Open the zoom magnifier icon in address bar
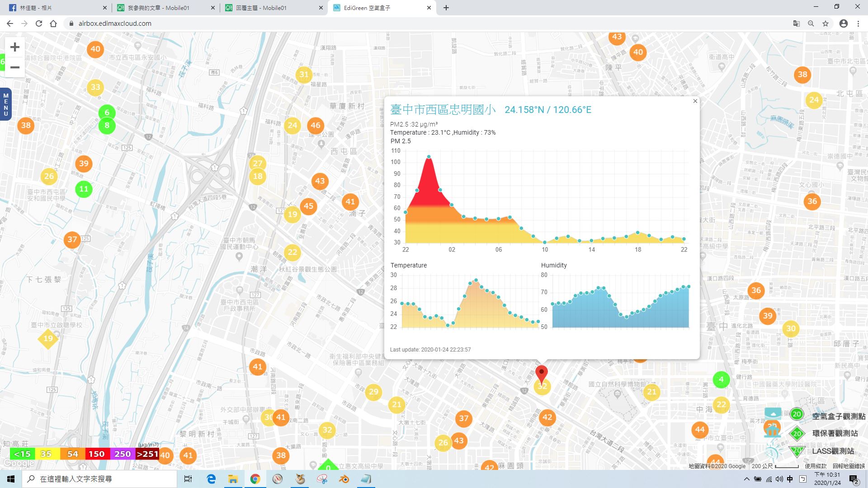Viewport: 868px width, 488px height. click(x=811, y=23)
